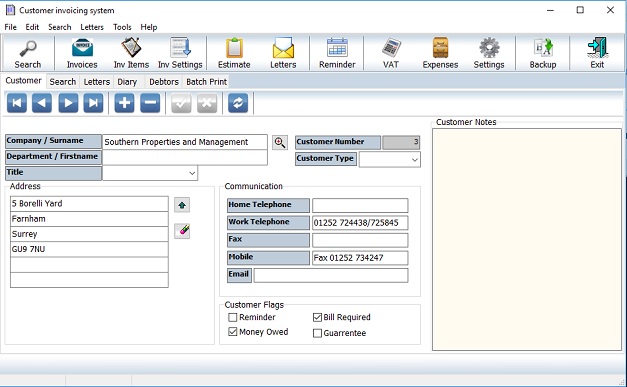Switch to the Customer tab
627x387 pixels.
[x=23, y=81]
